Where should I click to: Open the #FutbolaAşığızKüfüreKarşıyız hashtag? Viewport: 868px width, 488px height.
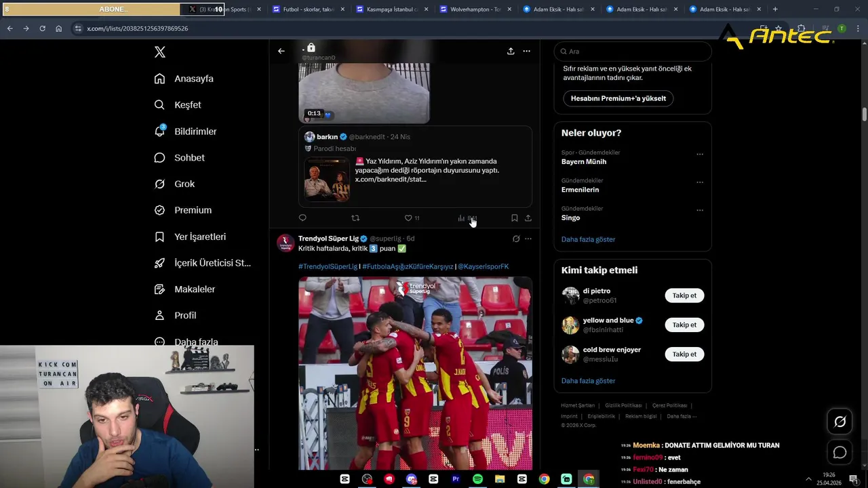pos(408,266)
